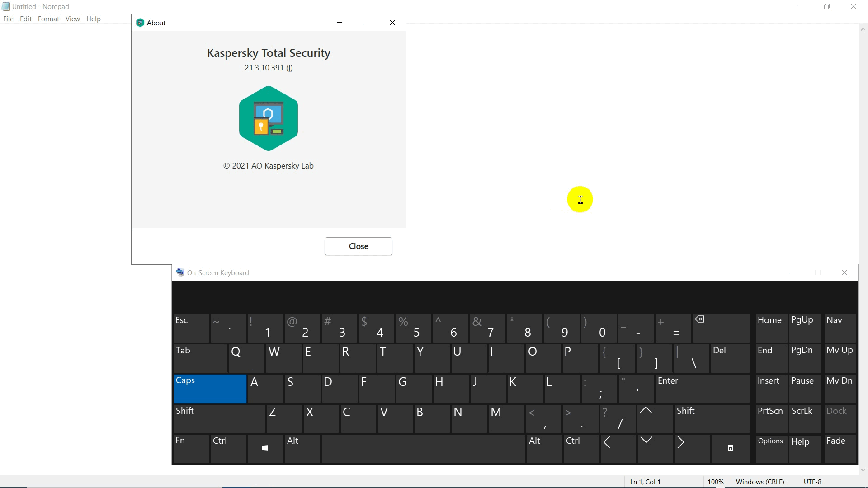Image resolution: width=868 pixels, height=488 pixels.
Task: Toggle the left Shift key
Action: [x=219, y=418]
